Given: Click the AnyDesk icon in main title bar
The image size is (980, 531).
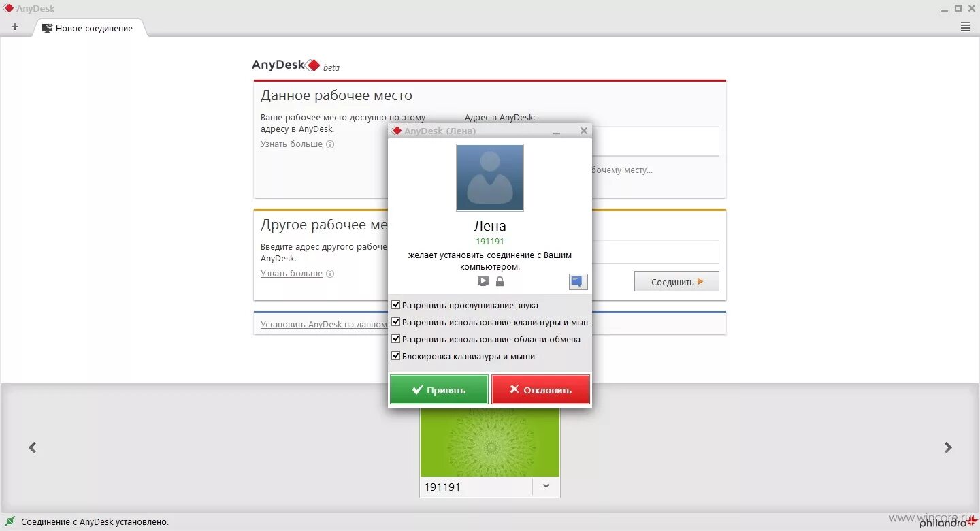Looking at the screenshot, I should click(x=9, y=8).
